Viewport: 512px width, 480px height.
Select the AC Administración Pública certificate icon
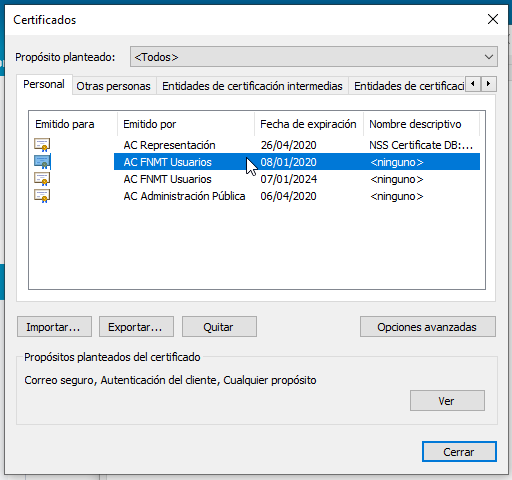(42, 196)
